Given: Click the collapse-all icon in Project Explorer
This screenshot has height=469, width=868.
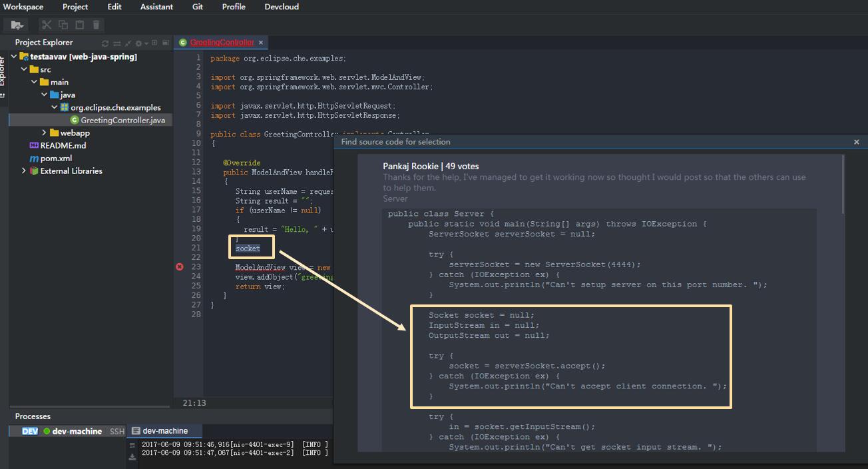Looking at the screenshot, I should tap(128, 43).
